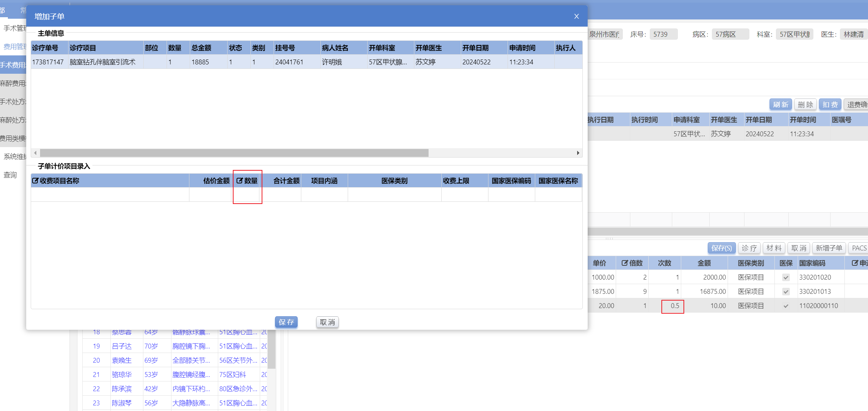Click left arrow of horizontal scrollbar
The width and height of the screenshot is (868, 411).
click(35, 153)
